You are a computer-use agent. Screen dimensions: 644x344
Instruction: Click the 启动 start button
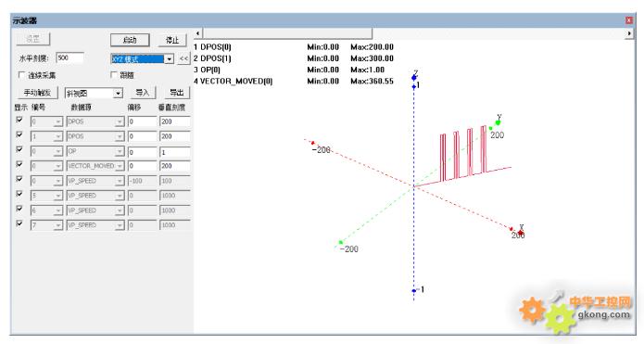point(130,40)
